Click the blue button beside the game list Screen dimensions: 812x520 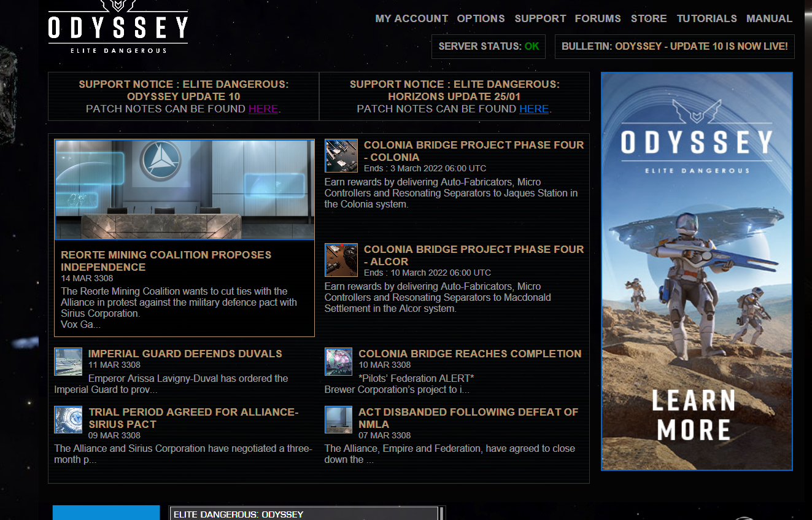pos(106,513)
